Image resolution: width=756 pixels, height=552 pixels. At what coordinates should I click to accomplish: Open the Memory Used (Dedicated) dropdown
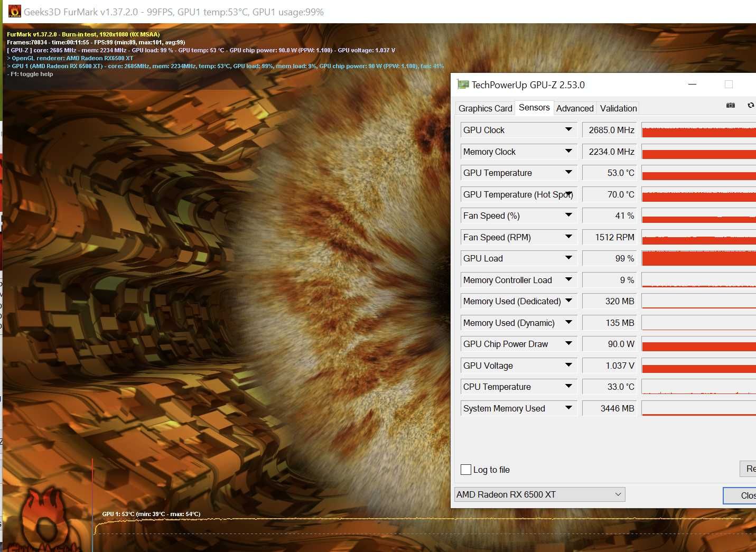(x=568, y=301)
